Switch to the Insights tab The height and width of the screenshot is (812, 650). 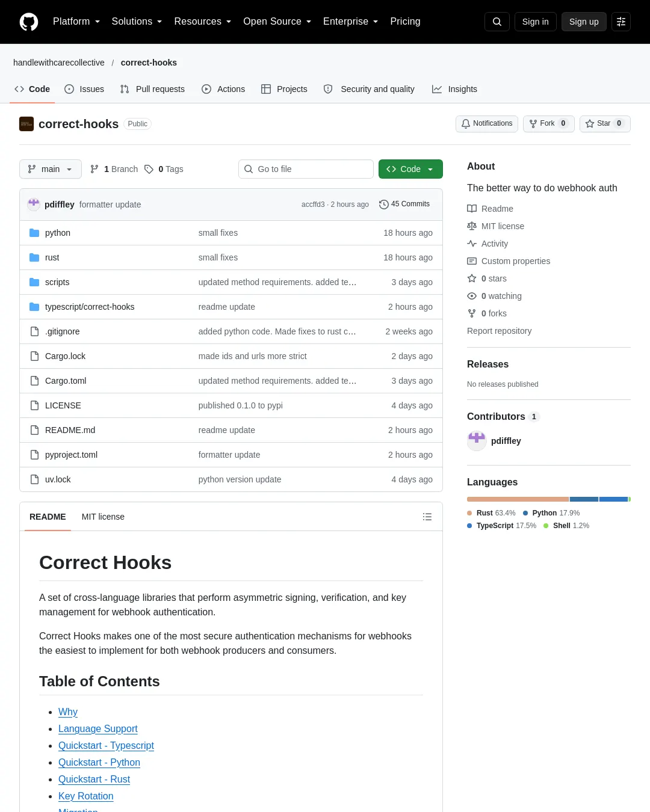click(454, 89)
